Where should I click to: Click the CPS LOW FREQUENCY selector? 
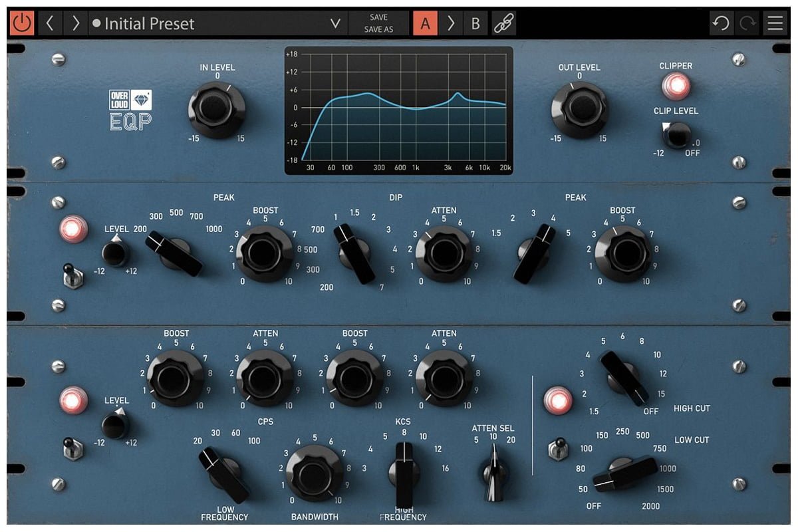click(x=225, y=474)
